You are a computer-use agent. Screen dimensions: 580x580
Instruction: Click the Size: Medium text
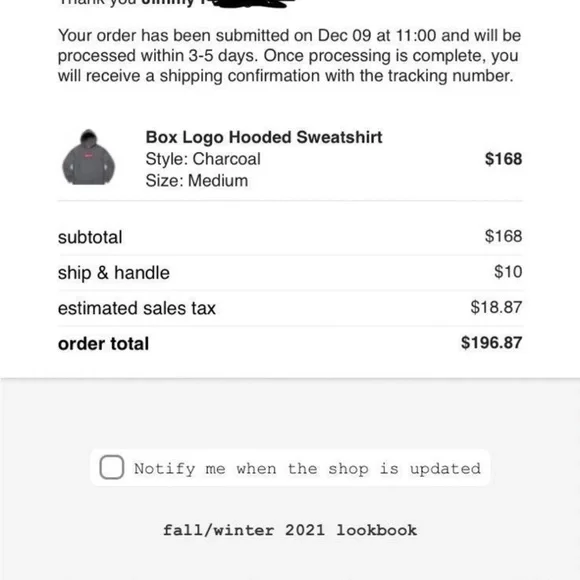pyautogui.click(x=197, y=181)
